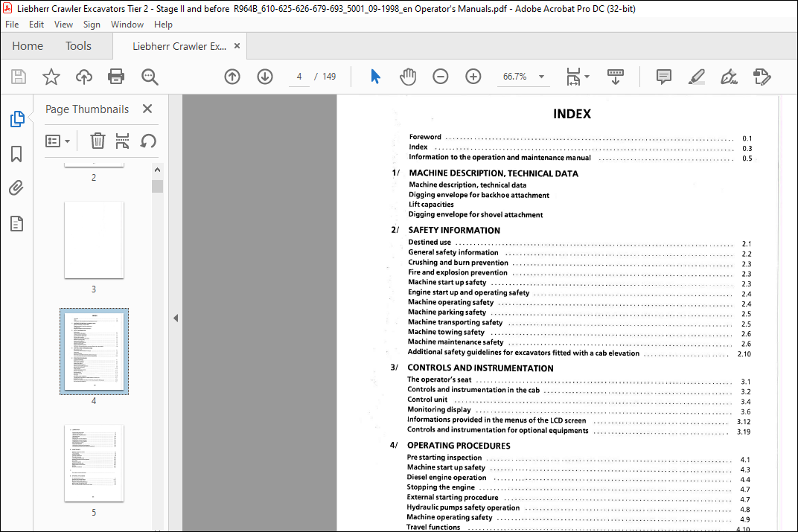Close the Liebherr Crawler document tab

[x=237, y=46]
